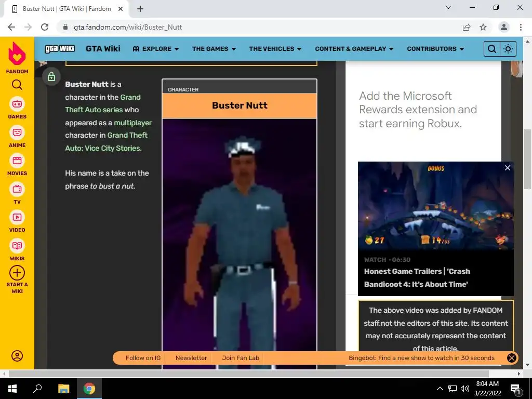Open the Movies section in sidebar
The height and width of the screenshot is (399, 532).
[x=17, y=165]
